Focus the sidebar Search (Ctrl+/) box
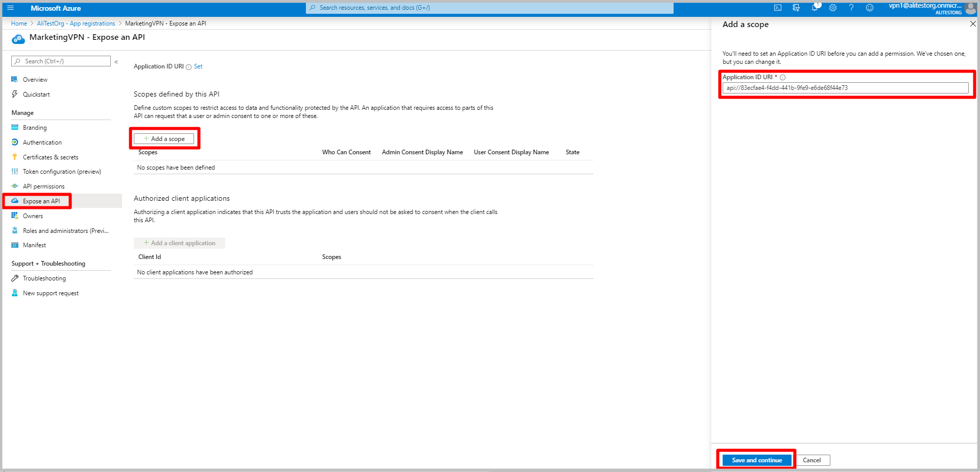This screenshot has width=980, height=472. click(61, 61)
